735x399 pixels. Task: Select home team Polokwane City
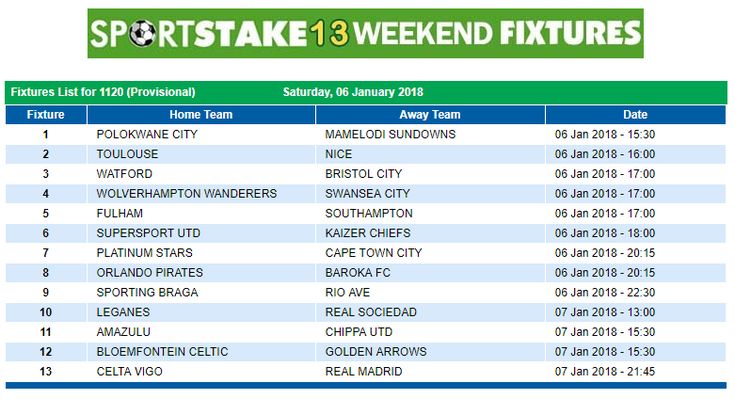tap(147, 134)
